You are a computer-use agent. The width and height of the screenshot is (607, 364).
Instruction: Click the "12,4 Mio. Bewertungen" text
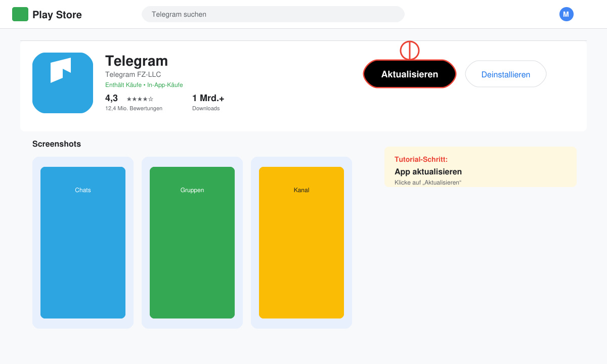pos(134,108)
